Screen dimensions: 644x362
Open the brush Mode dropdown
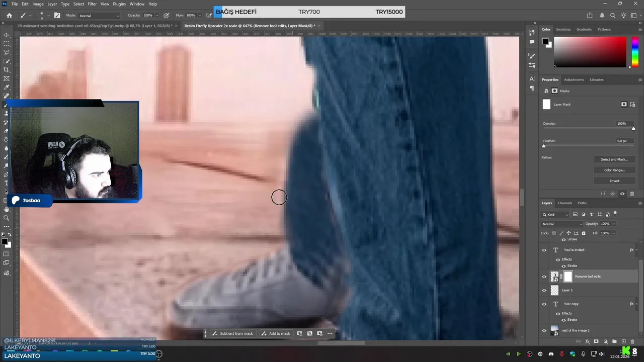pos(99,16)
